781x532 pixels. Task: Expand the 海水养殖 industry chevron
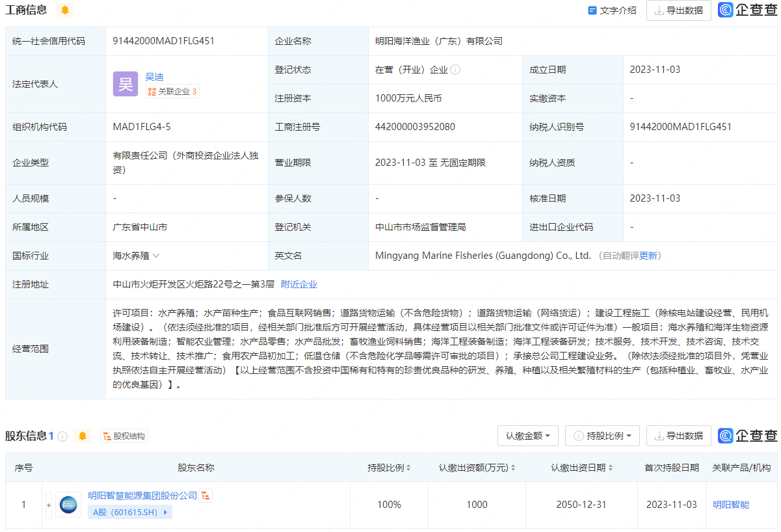(156, 256)
